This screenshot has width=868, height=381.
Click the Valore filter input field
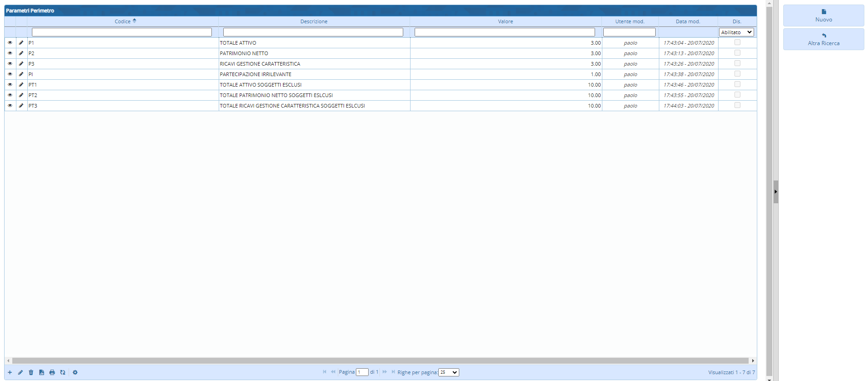[504, 32]
